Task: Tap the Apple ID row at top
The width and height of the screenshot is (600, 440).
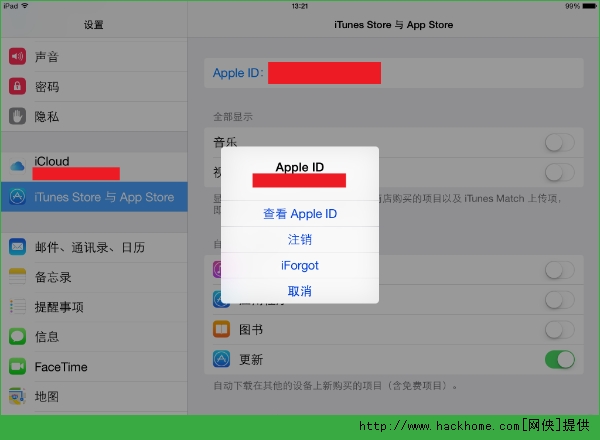Action: (x=394, y=73)
